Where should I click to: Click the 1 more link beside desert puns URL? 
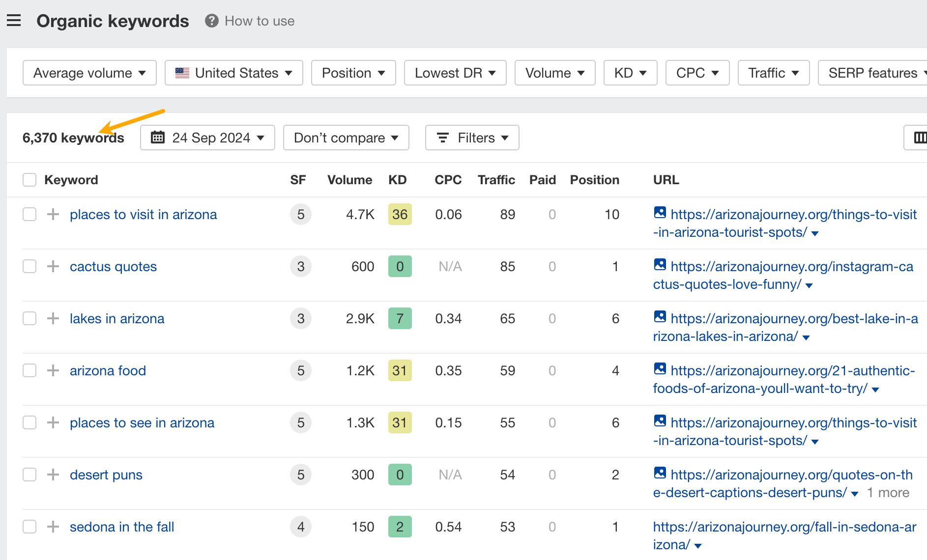(888, 492)
